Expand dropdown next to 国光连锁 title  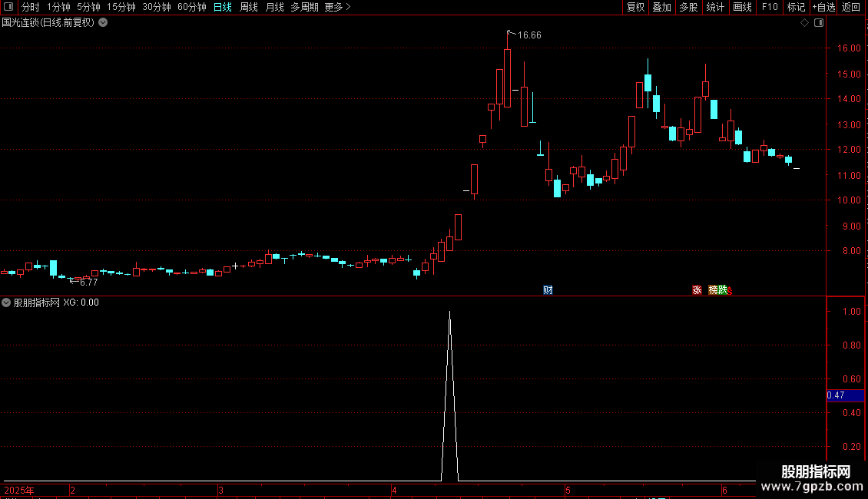[x=103, y=23]
